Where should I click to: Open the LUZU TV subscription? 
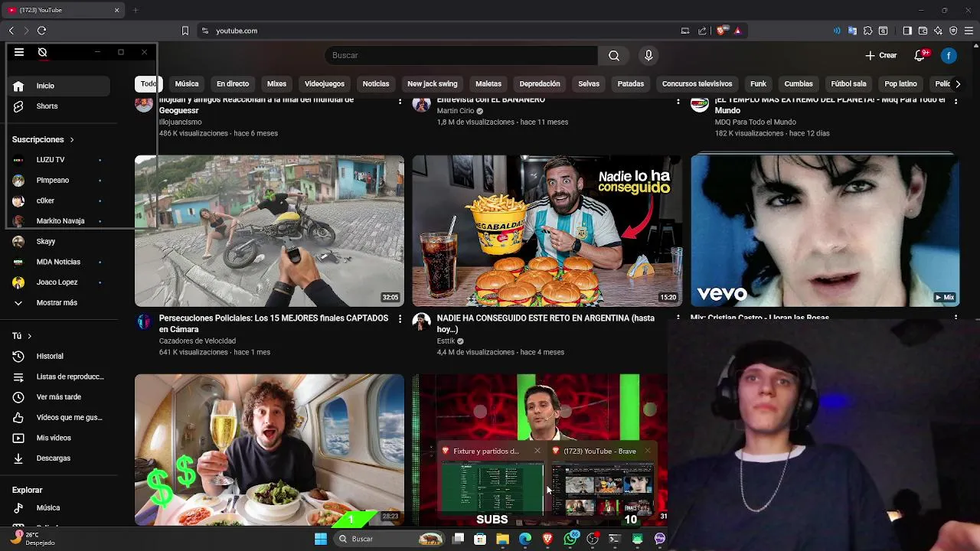point(57,160)
